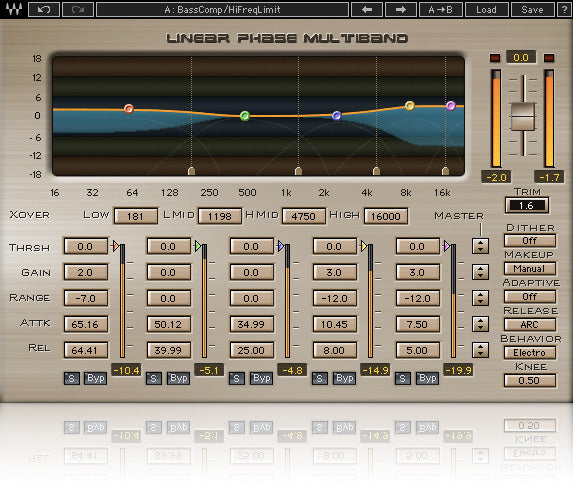Solo the second band
Image resolution: width=573 pixels, height=497 pixels.
coord(154,379)
